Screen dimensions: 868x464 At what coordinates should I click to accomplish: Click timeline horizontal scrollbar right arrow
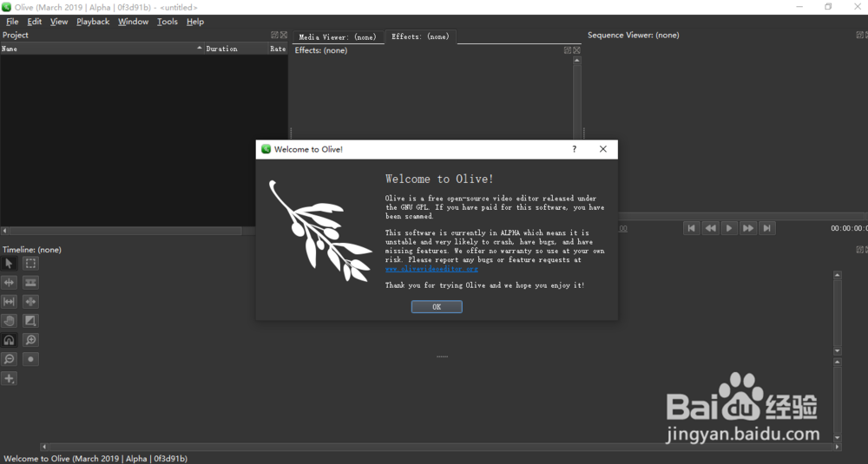[x=837, y=447]
